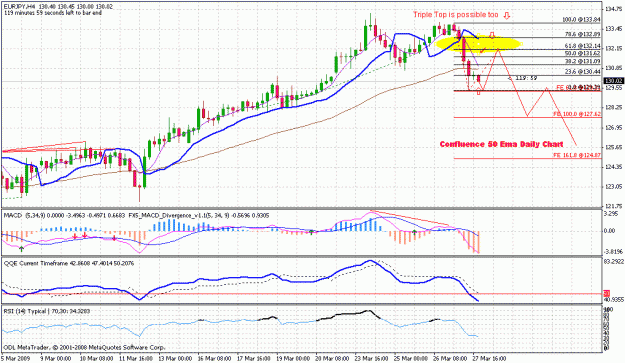The width and height of the screenshot is (625, 363).
Task: Click the '5 Mar 2009' date label
Action: click(15, 359)
